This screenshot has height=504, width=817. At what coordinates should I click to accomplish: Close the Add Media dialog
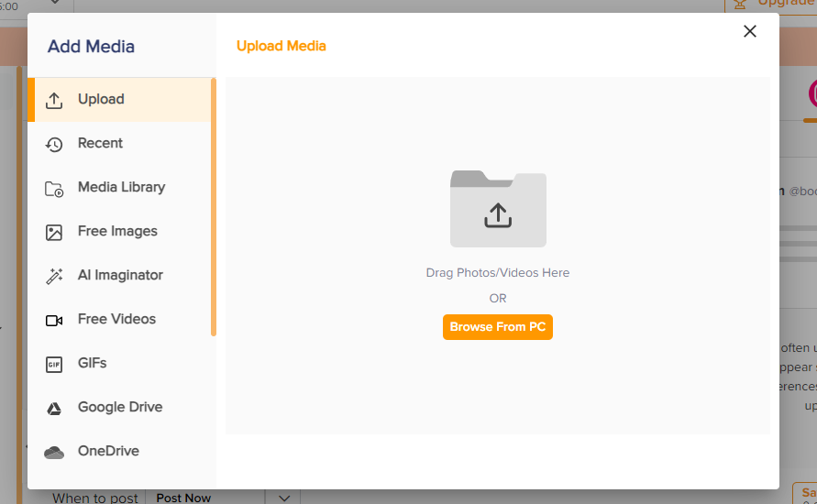tap(750, 31)
